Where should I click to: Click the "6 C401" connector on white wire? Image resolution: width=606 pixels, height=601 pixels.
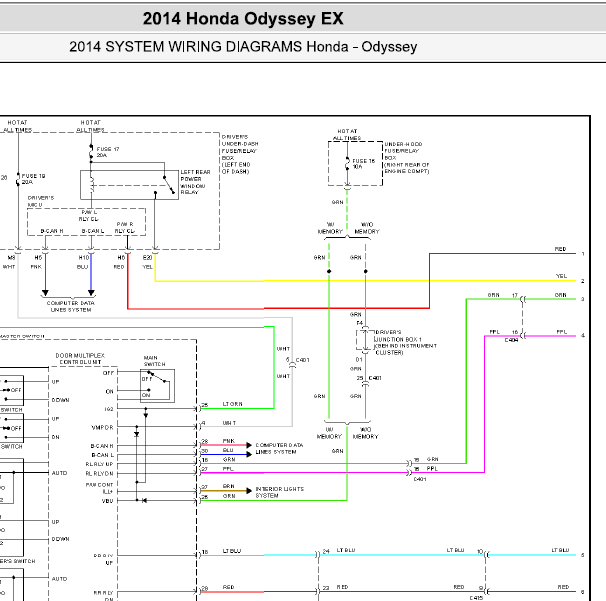(297, 360)
